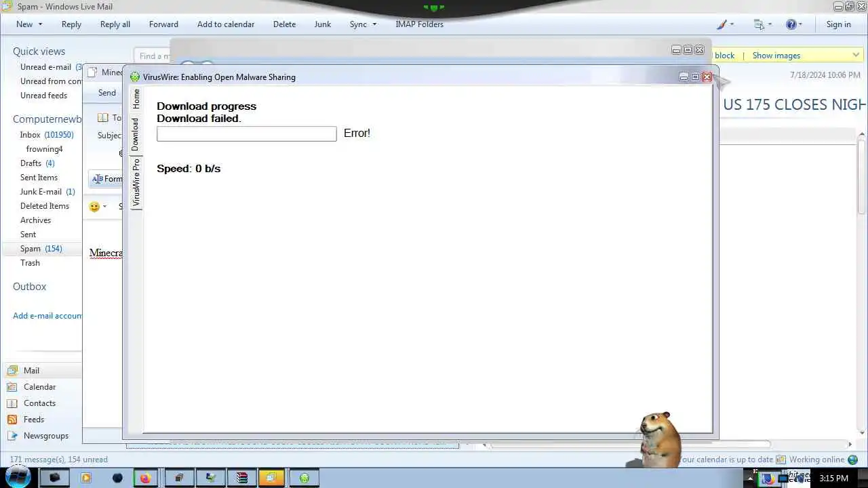Click the Show images link
The width and height of the screenshot is (868, 488).
776,56
